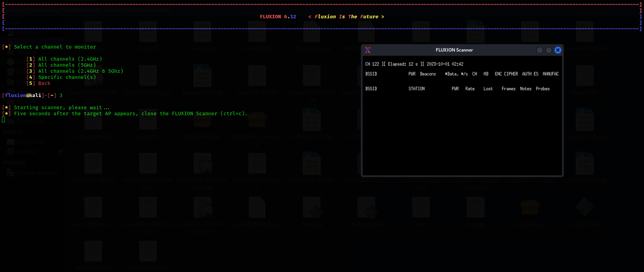Close the FLUXION Scanner window
Image resolution: width=644 pixels, height=272 pixels.
pos(558,50)
